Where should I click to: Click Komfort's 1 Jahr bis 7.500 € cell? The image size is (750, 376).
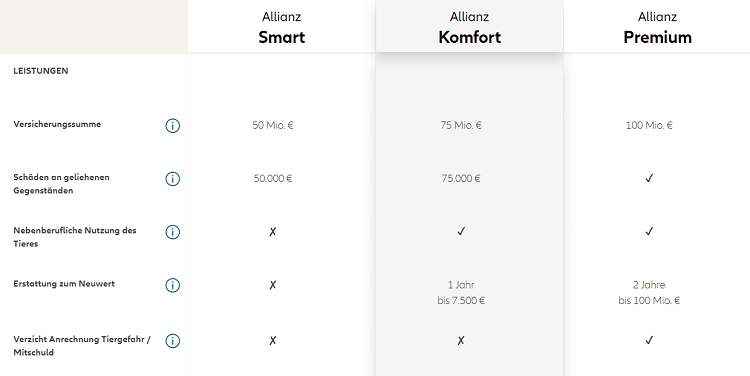tap(461, 293)
